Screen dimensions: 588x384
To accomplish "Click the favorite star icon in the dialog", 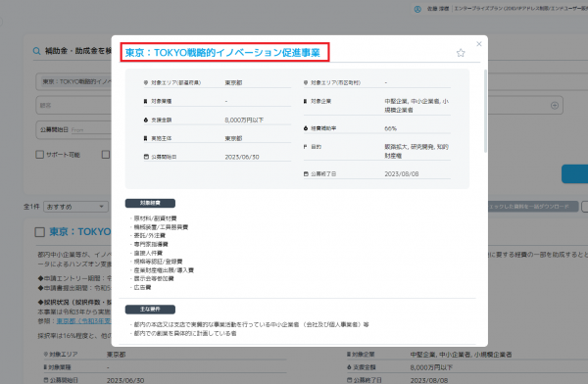I will click(461, 53).
